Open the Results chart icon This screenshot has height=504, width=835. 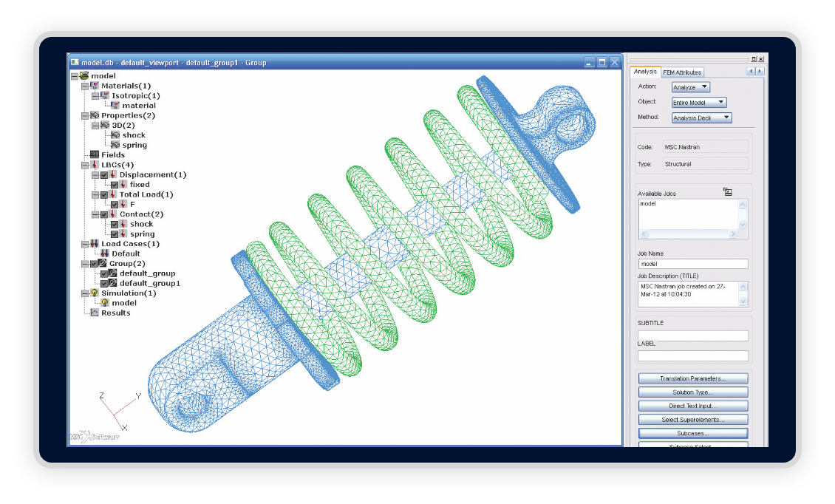(x=95, y=313)
